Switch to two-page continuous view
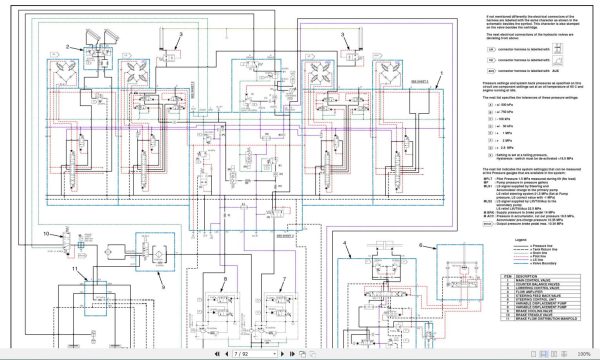The width and height of the screenshot is (600, 360). click(564, 354)
